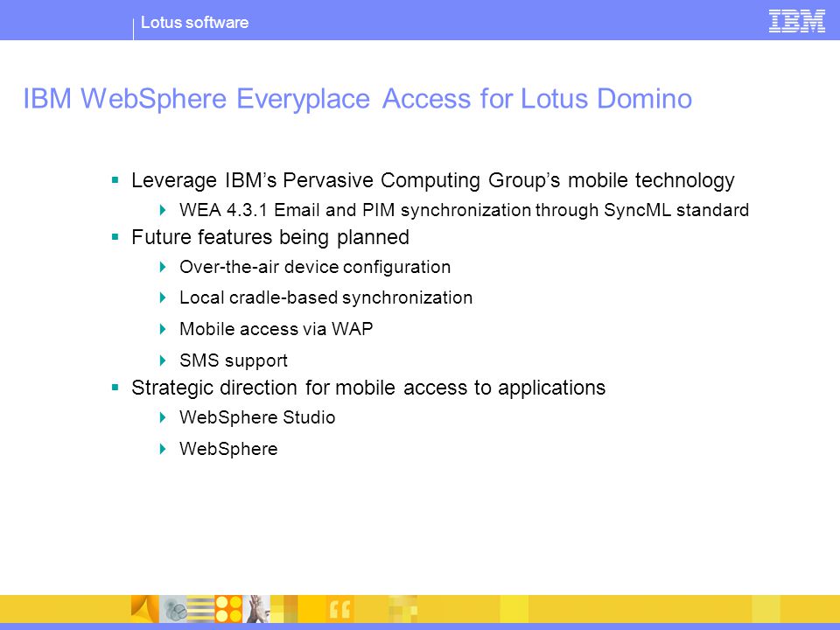Click the yellow lines tile in footer
The height and width of the screenshot is (630, 840).
pos(200,609)
